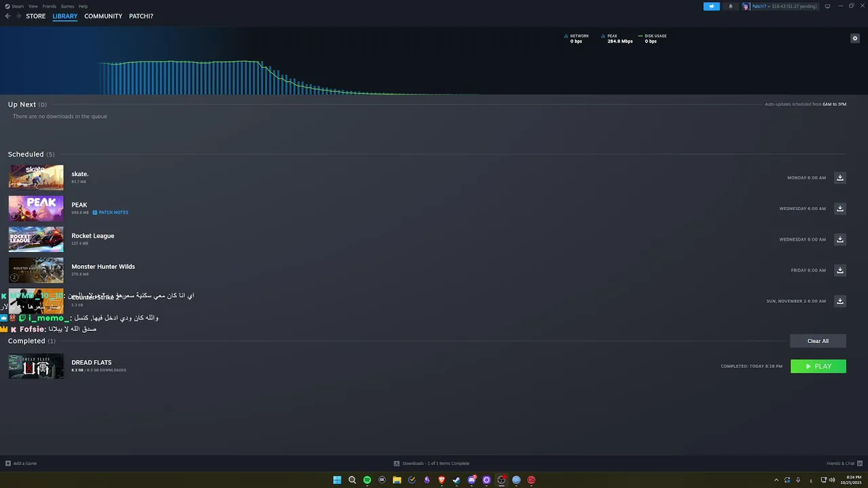This screenshot has height=488, width=868.
Task: Open Brave browser from the taskbar
Action: pyautogui.click(x=441, y=480)
